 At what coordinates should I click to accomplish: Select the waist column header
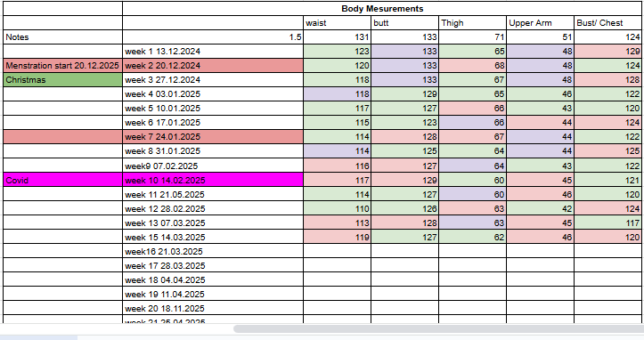pyautogui.click(x=338, y=23)
